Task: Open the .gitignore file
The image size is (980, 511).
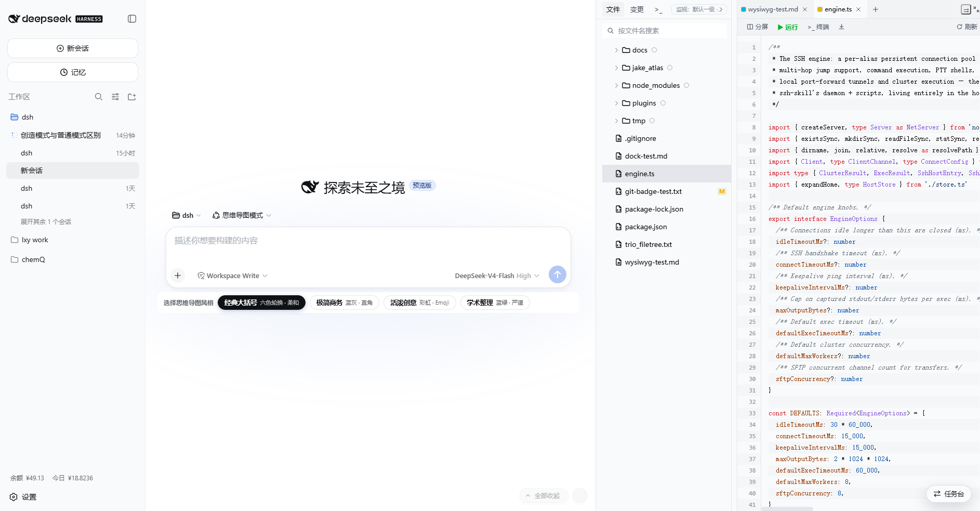Action: tap(667, 138)
